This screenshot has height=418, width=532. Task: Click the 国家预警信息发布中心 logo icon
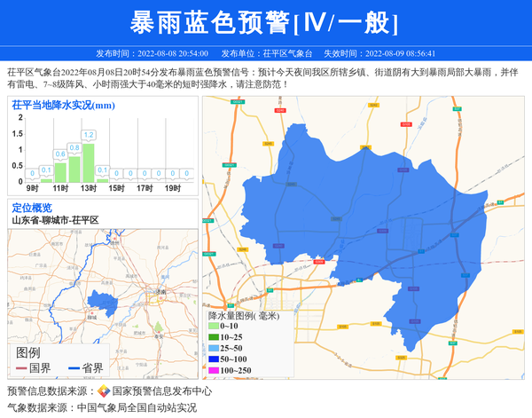click(104, 391)
